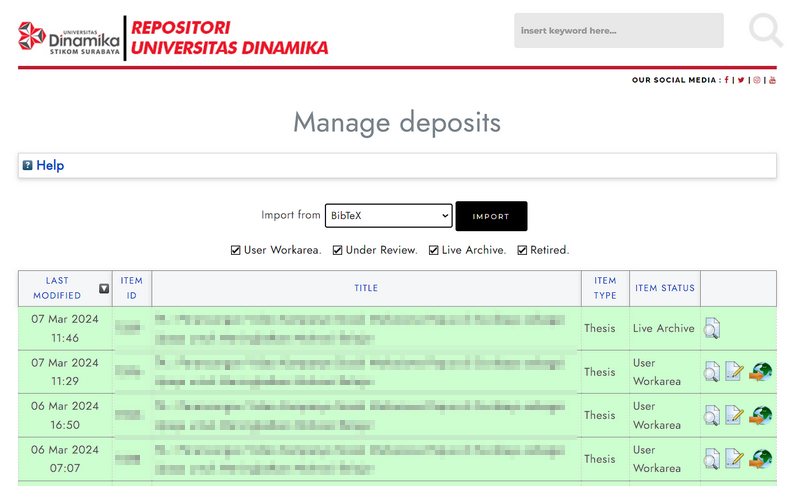Viewport: 800px width, 486px height.
Task: Click the Universitas Dinamika logo
Action: (69, 38)
